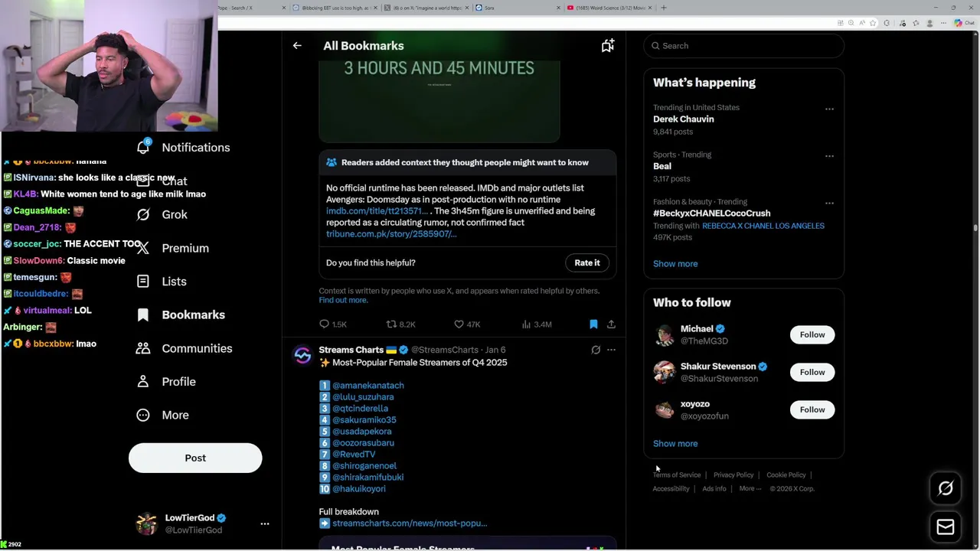Follow Shakur Stevenson

(x=812, y=372)
